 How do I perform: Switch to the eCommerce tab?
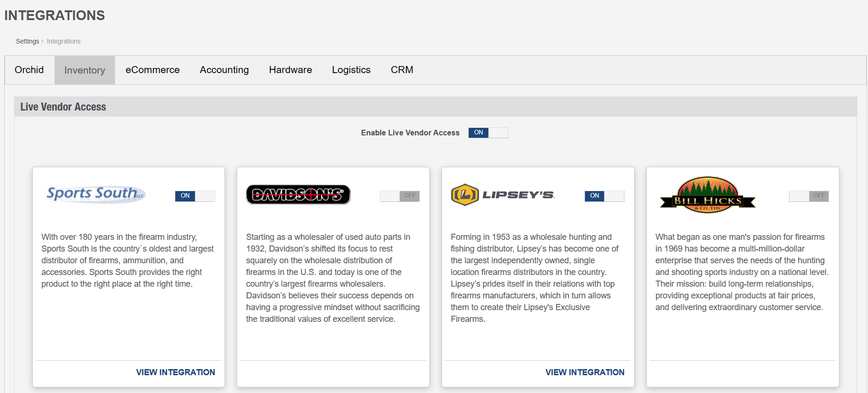(x=153, y=70)
